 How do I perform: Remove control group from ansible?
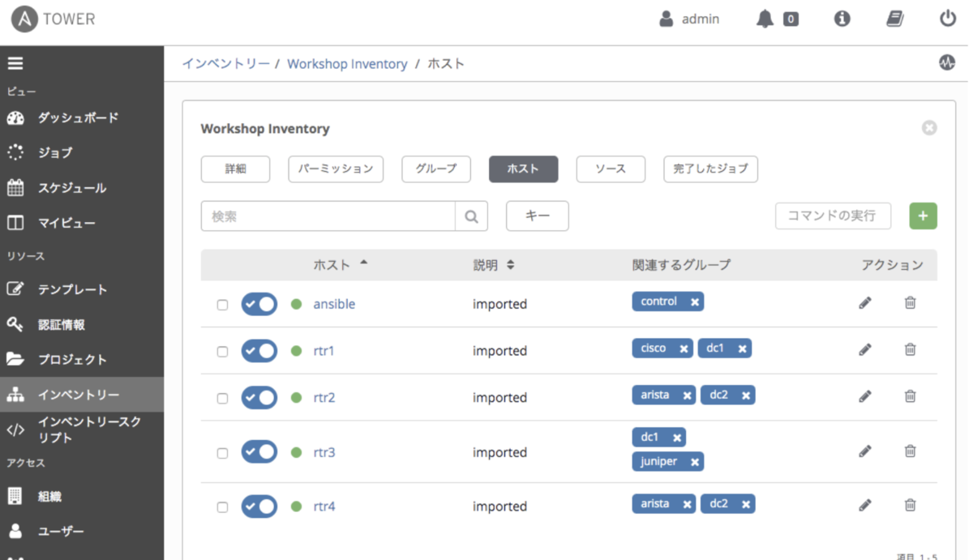[x=695, y=301]
